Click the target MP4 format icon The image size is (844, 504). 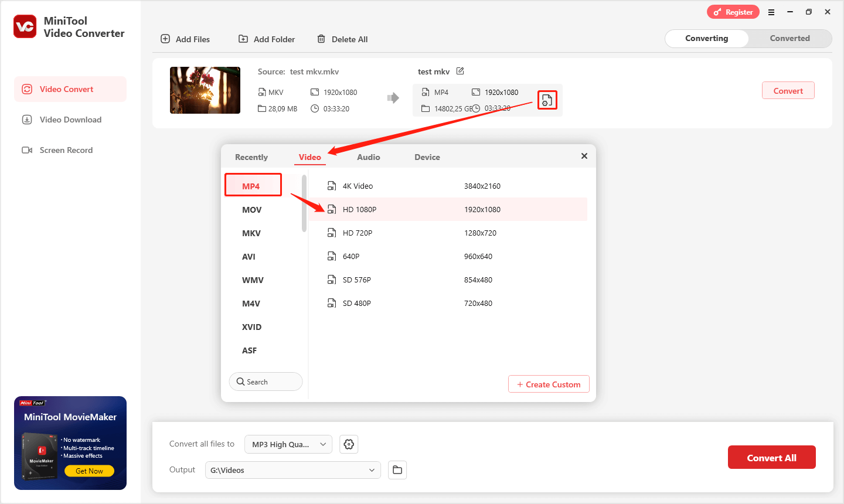tap(426, 92)
